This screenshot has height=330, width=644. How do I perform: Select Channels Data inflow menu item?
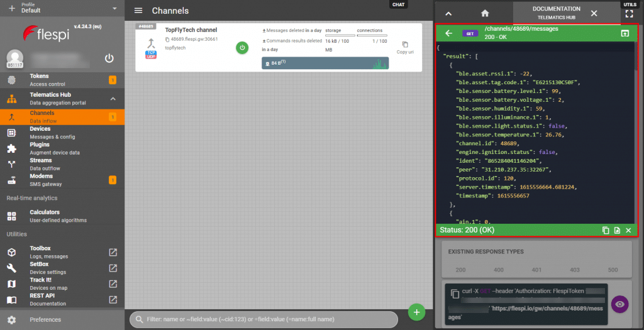point(62,117)
